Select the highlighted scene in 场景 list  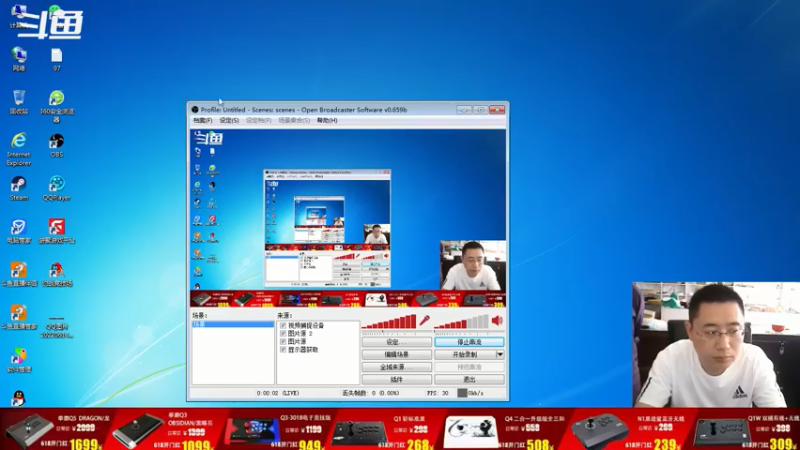pos(233,324)
